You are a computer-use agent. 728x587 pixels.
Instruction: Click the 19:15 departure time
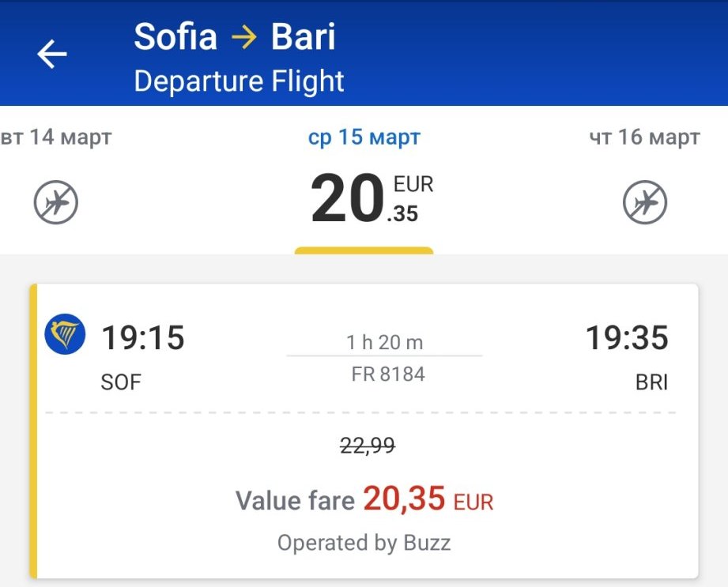tap(143, 338)
